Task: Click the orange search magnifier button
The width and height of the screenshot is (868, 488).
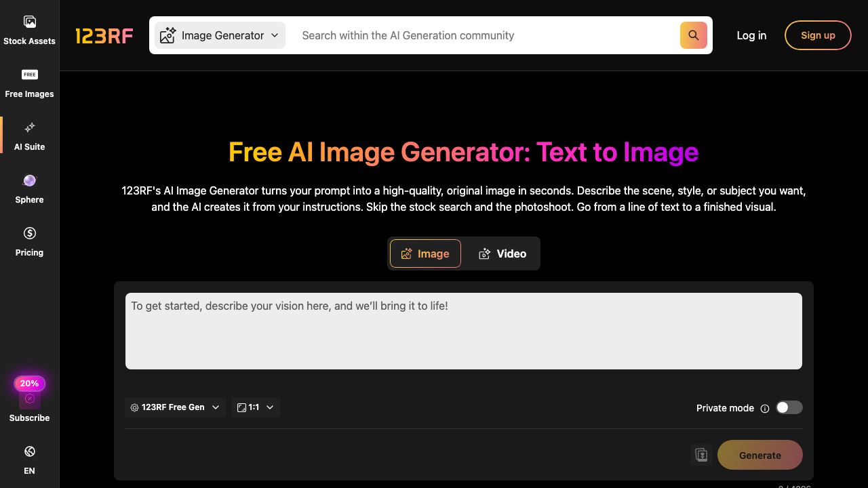Action: click(693, 35)
